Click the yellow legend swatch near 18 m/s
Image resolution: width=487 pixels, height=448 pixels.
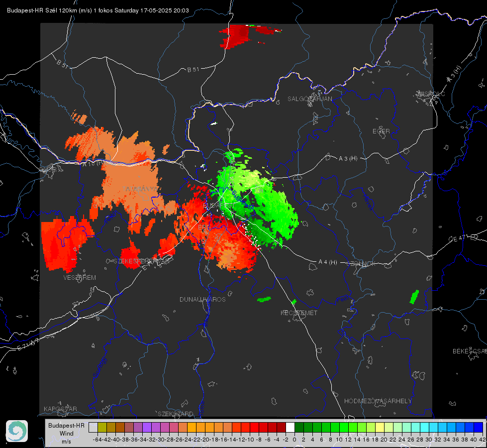pos(380,427)
